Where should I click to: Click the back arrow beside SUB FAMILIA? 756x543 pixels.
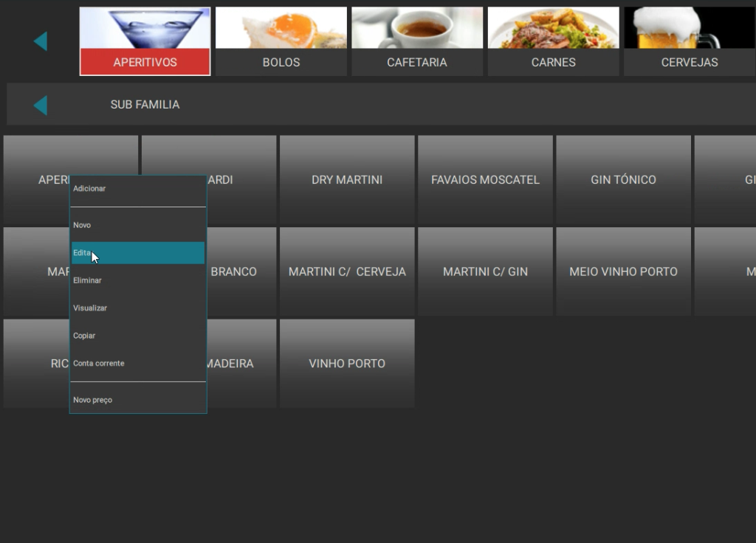41,106
